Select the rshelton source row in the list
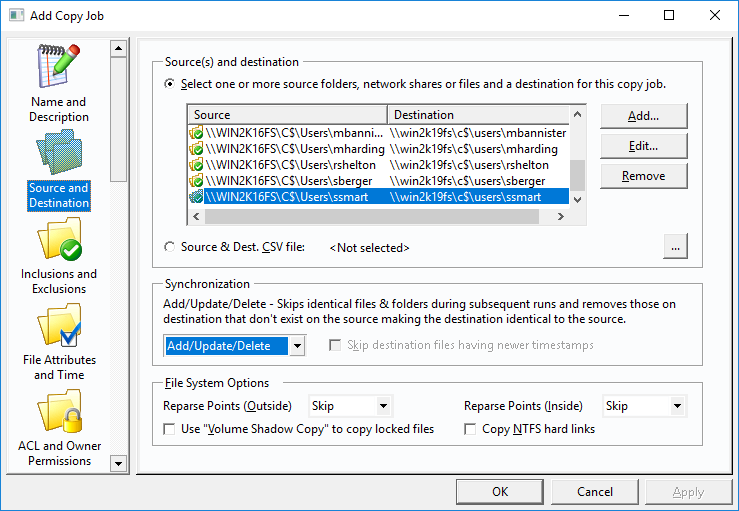This screenshot has width=739, height=511. (x=378, y=165)
